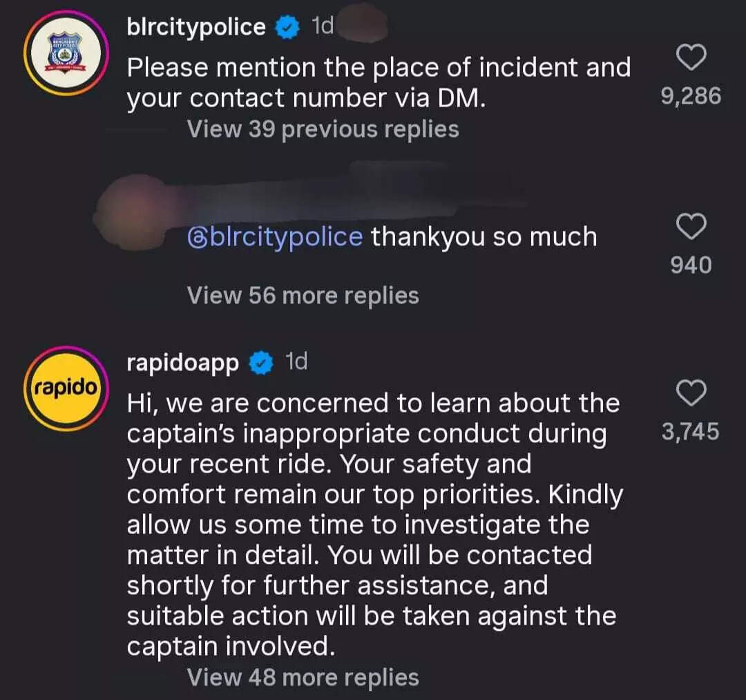
Task: Expand View 39 previous replies
Action: click(x=323, y=129)
